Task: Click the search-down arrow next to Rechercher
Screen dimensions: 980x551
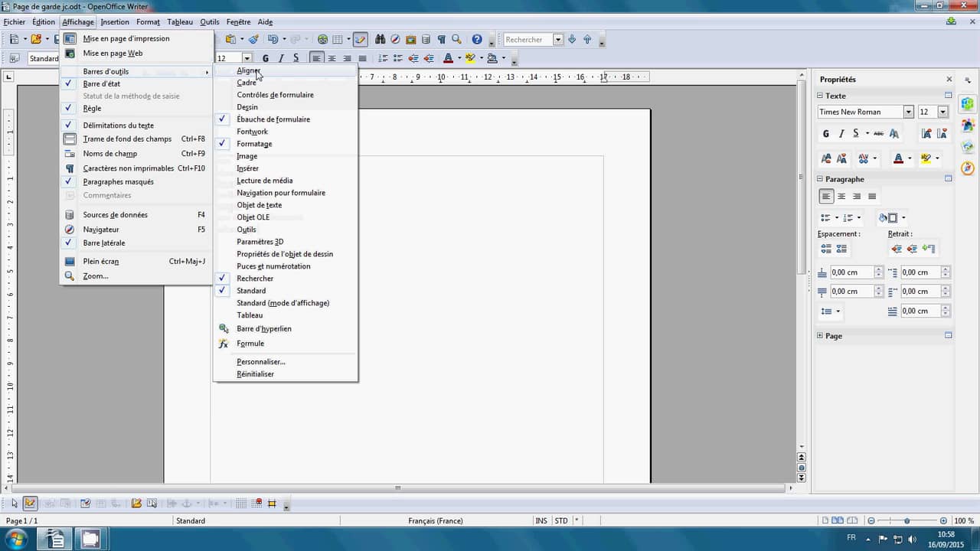Action: pos(572,39)
